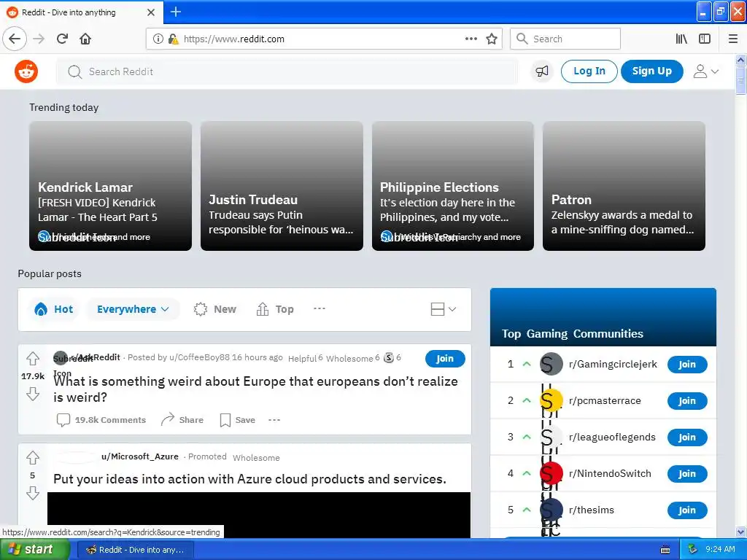Image resolution: width=747 pixels, height=560 pixels.
Task: Open more sort options ellipsis
Action: click(x=320, y=308)
